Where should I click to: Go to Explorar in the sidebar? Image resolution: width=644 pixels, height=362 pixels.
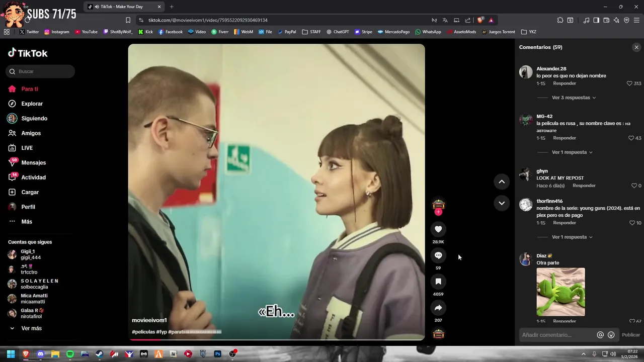[x=26, y=104]
